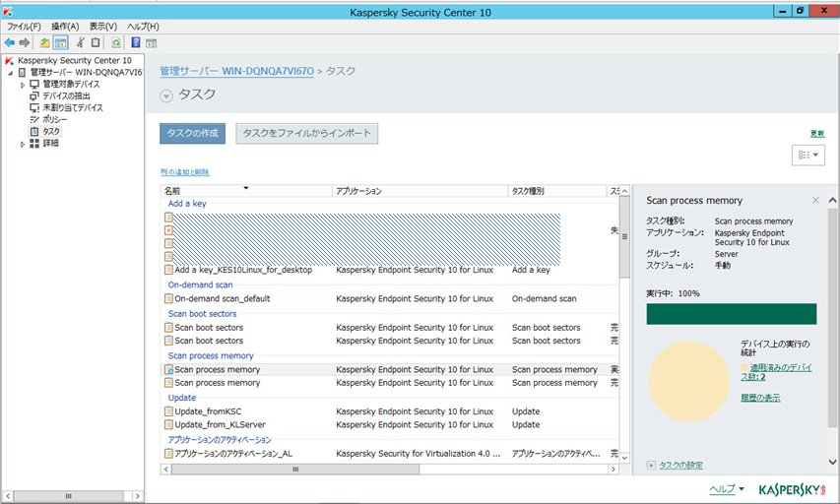Image resolution: width=840 pixels, height=504 pixels.
Task: Open the 操作(A) menu
Action: pyautogui.click(x=65, y=27)
